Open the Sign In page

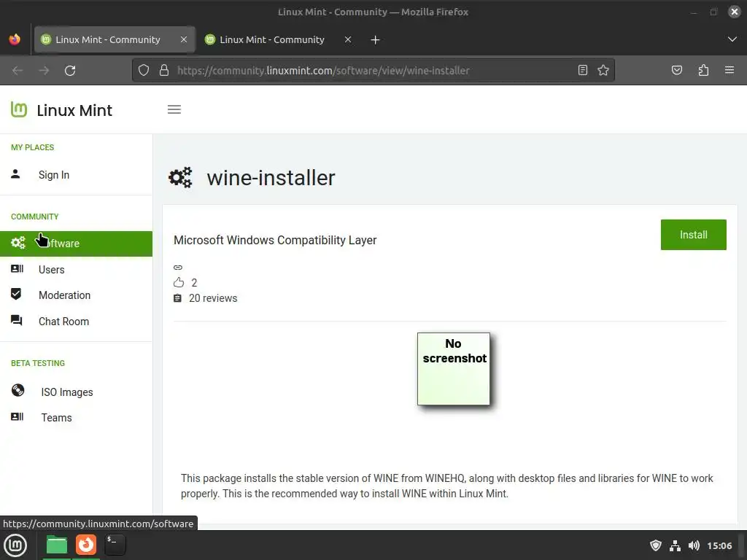click(x=54, y=175)
